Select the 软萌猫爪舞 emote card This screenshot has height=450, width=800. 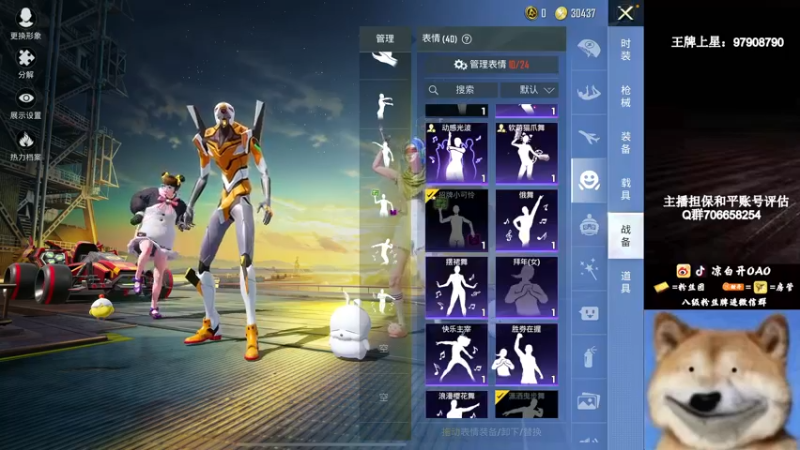point(527,153)
